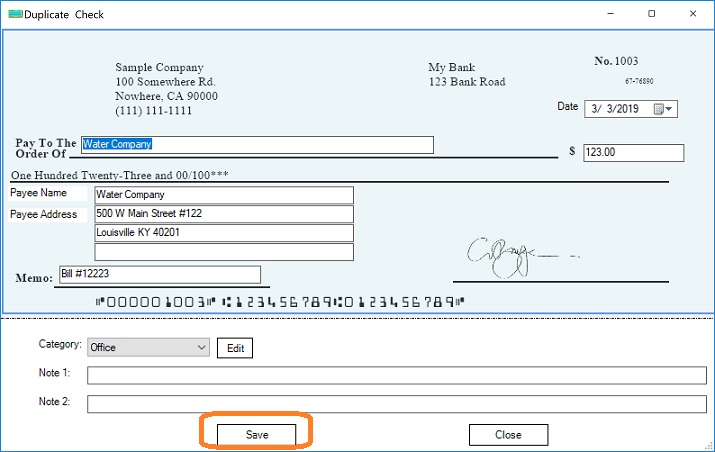Screen dimensions: 715x452
Task: Click the date value 3/ 3/2019
Action: coord(615,109)
